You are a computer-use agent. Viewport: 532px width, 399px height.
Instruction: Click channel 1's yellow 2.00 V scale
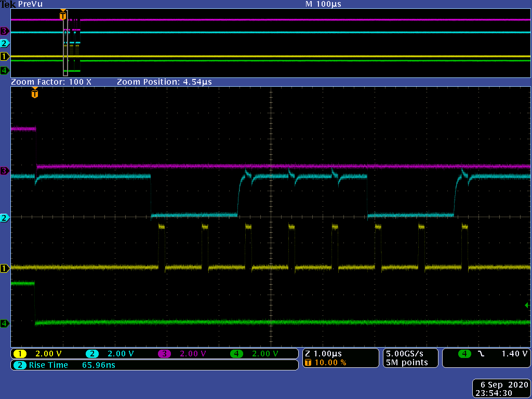point(48,354)
